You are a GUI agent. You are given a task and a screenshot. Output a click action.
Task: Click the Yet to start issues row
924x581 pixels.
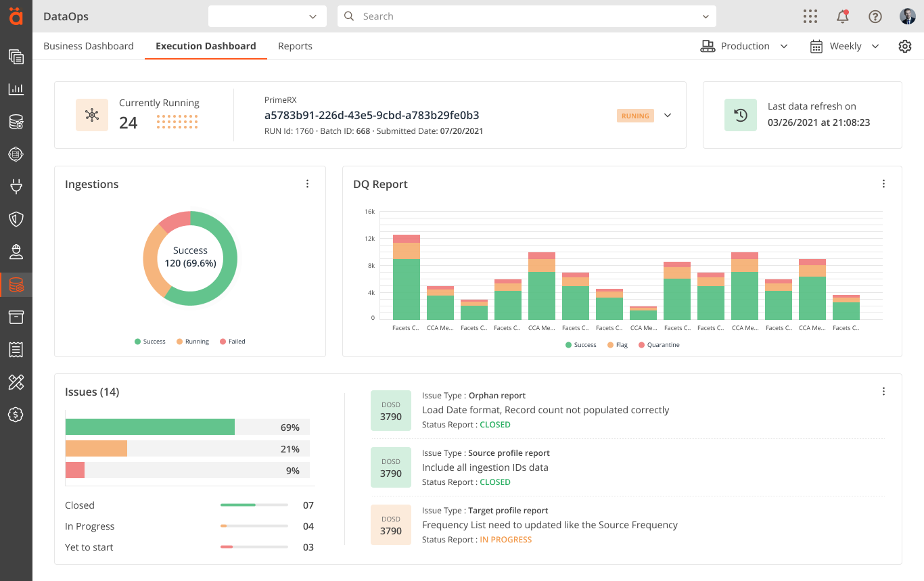(x=189, y=547)
